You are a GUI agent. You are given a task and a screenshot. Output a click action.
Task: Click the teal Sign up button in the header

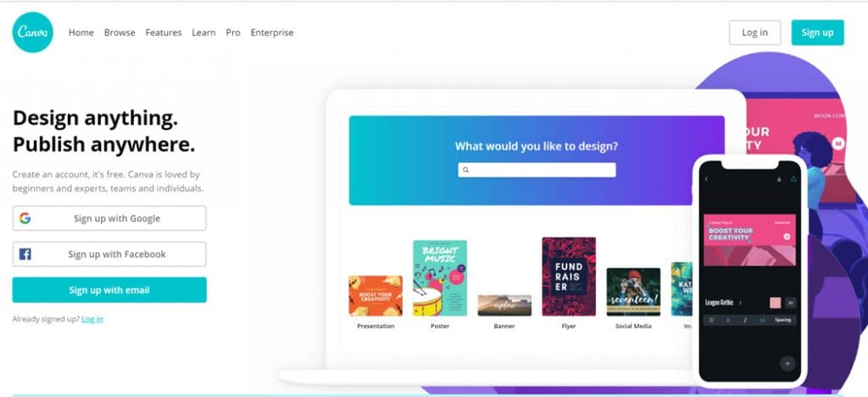pyautogui.click(x=818, y=33)
